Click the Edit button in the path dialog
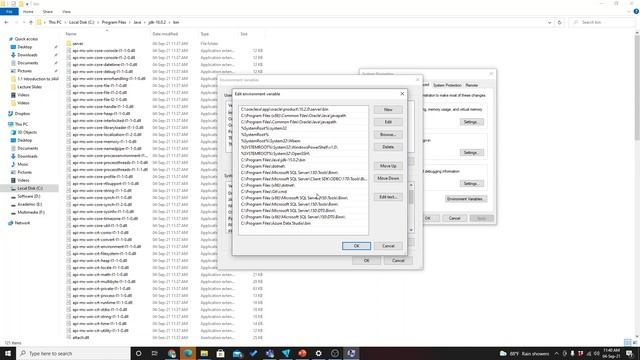Screen dimensions: 640x360 click(x=388, y=122)
